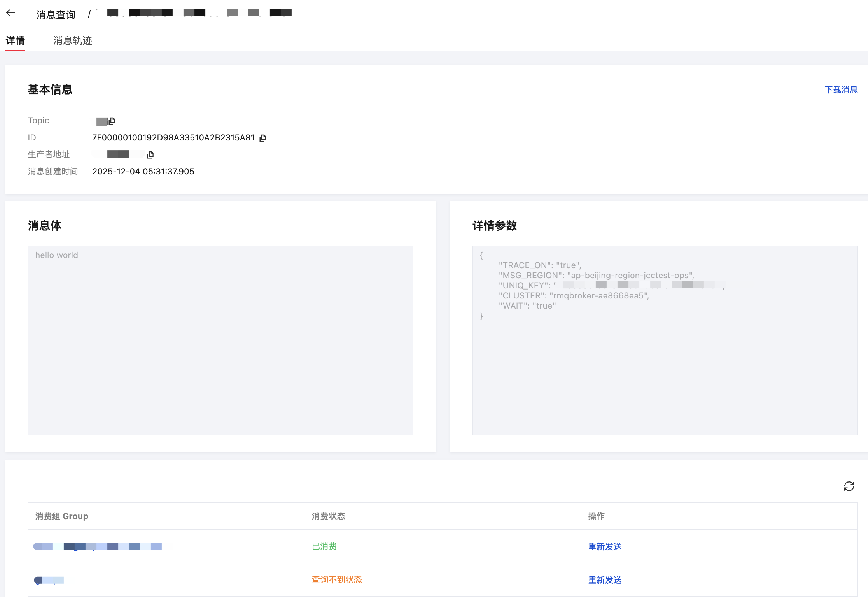
Task: Select the ID text 7F00000100192D98A33510A2B2315A81
Action: pos(173,138)
